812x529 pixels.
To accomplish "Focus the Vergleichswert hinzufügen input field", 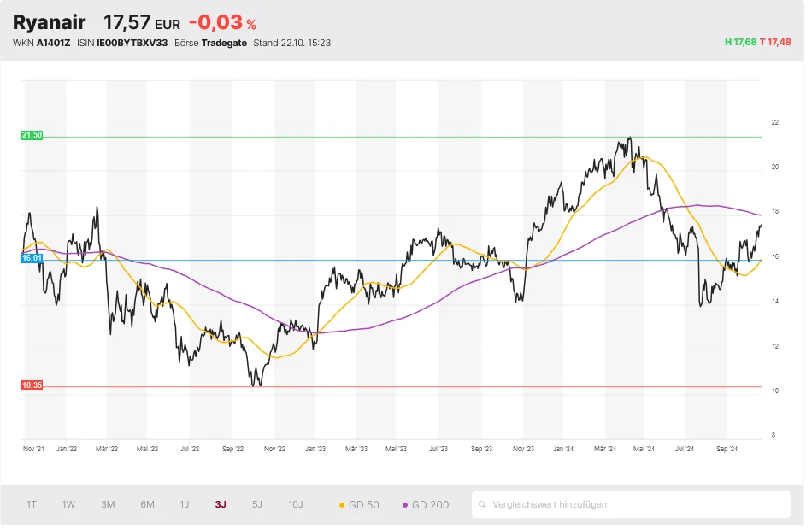I will (x=637, y=504).
